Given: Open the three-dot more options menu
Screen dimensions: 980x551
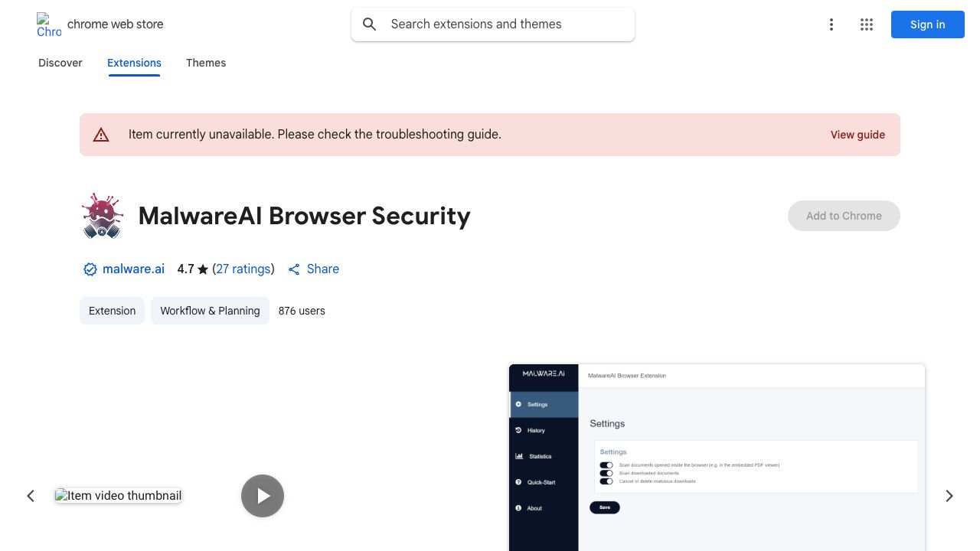Looking at the screenshot, I should (x=831, y=24).
